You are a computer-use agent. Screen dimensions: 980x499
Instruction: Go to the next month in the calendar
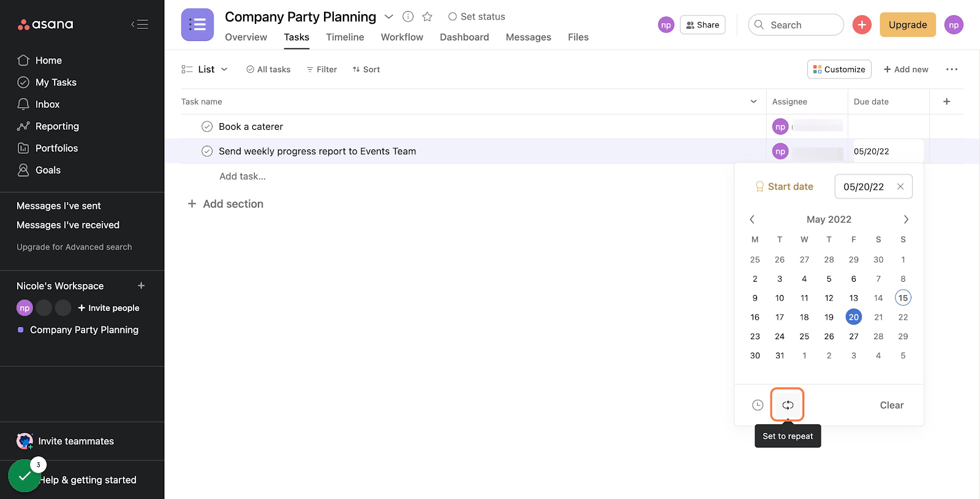pos(906,219)
